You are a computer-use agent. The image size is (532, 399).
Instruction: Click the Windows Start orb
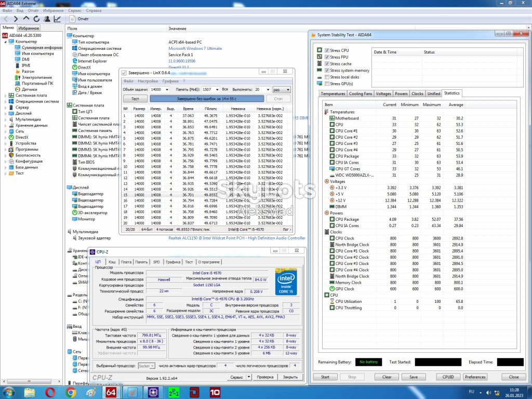[8, 392]
